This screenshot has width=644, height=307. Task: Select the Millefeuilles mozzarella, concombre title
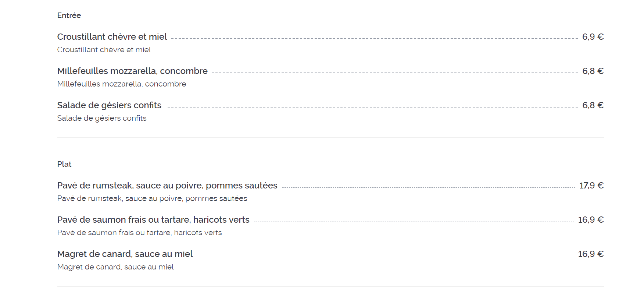point(132,71)
